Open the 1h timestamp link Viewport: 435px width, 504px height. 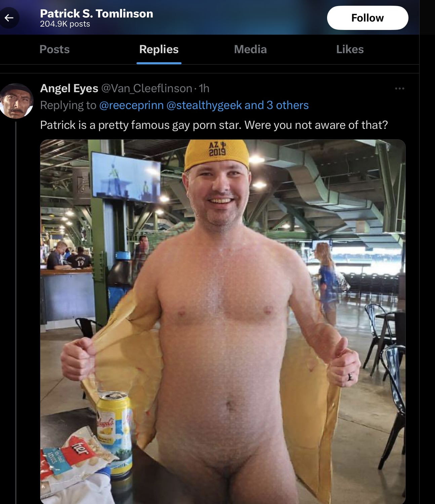point(204,88)
